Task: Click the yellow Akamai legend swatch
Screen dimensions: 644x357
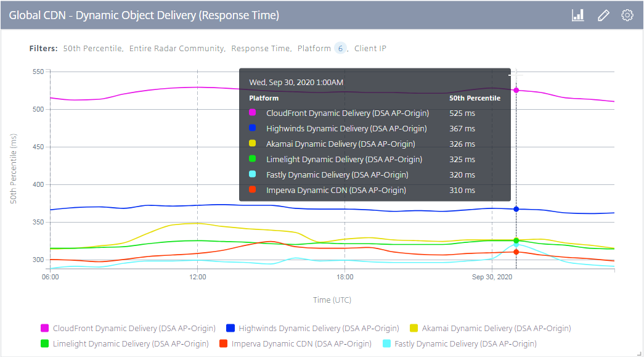Action: point(414,328)
